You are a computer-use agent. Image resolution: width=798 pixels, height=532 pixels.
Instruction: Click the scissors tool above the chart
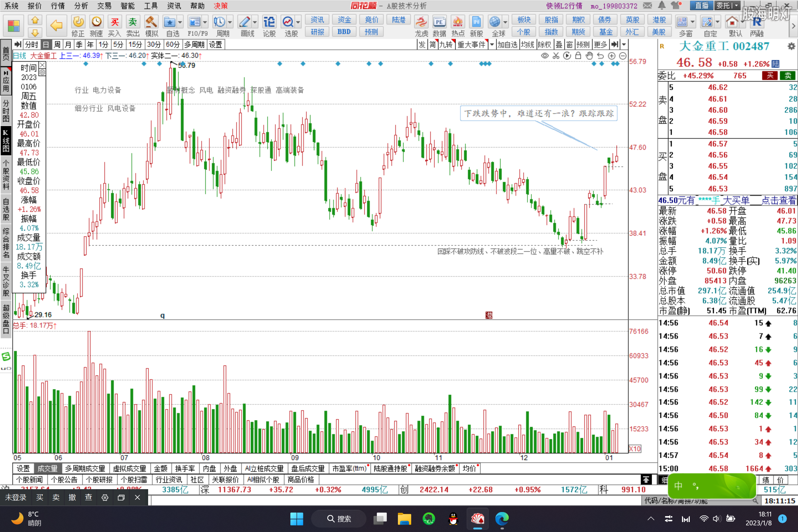point(556,56)
